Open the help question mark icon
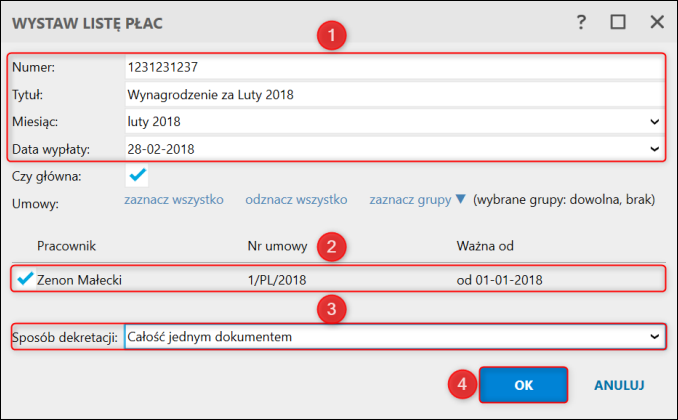 pyautogui.click(x=581, y=22)
